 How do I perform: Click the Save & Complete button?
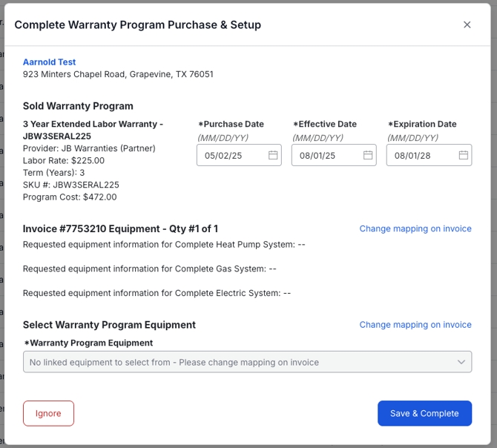coord(424,413)
